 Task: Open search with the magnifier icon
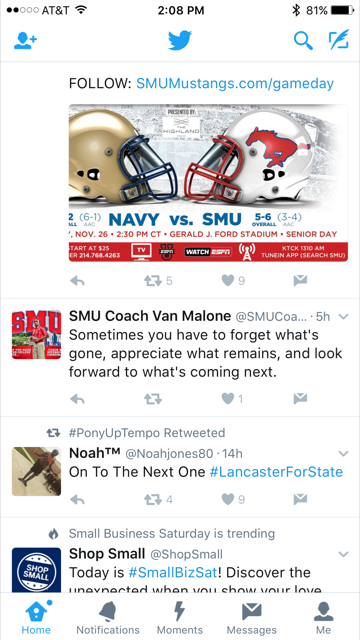(x=303, y=41)
